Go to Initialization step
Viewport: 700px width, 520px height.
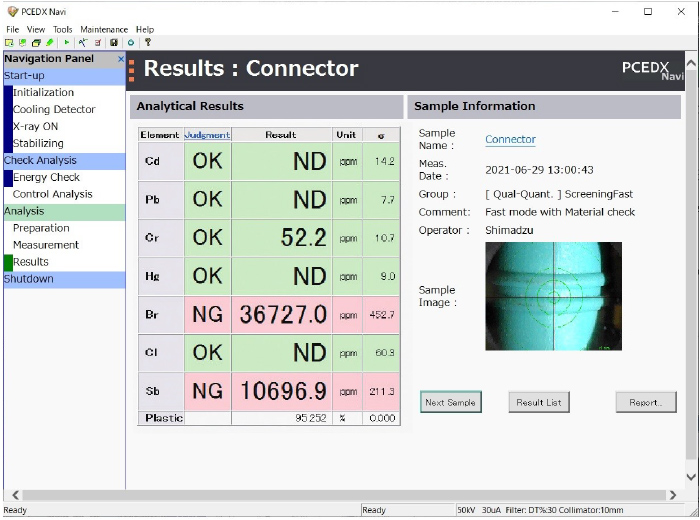pos(43,92)
